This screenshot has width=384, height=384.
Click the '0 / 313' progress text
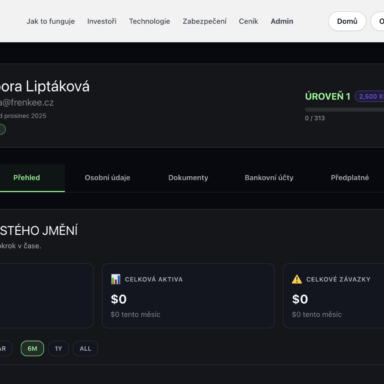[315, 118]
